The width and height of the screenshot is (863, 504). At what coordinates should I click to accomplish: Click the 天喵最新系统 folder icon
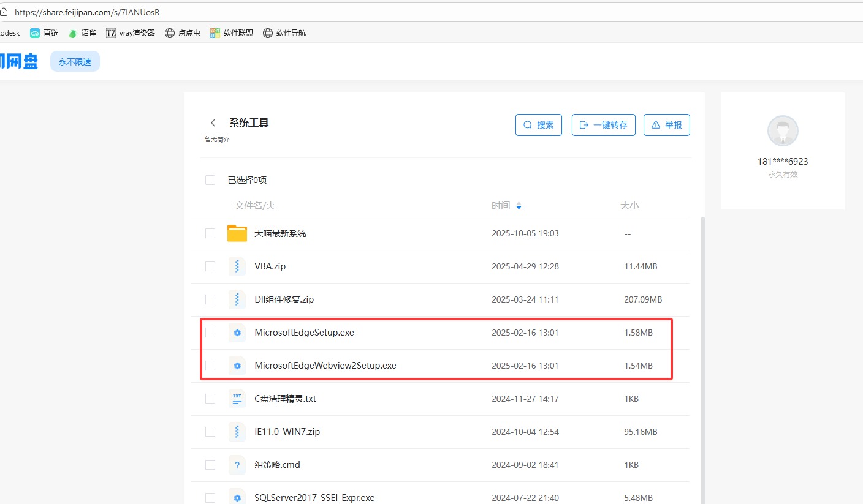pos(237,233)
